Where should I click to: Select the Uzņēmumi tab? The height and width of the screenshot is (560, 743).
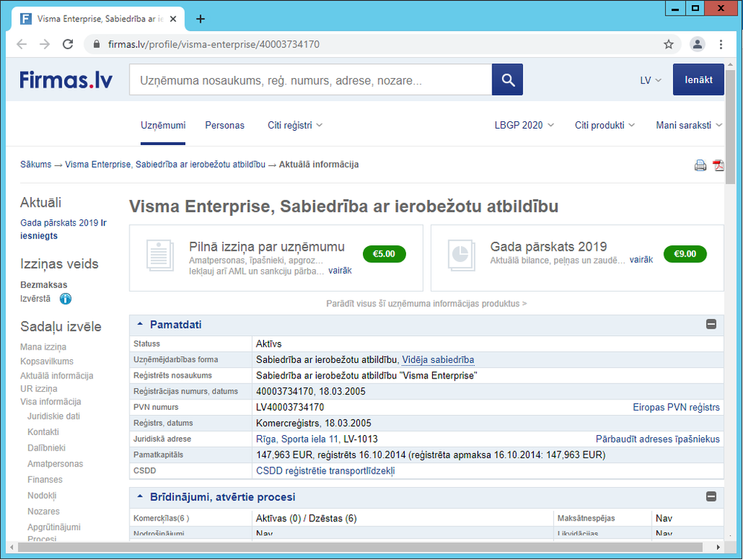[x=163, y=125]
